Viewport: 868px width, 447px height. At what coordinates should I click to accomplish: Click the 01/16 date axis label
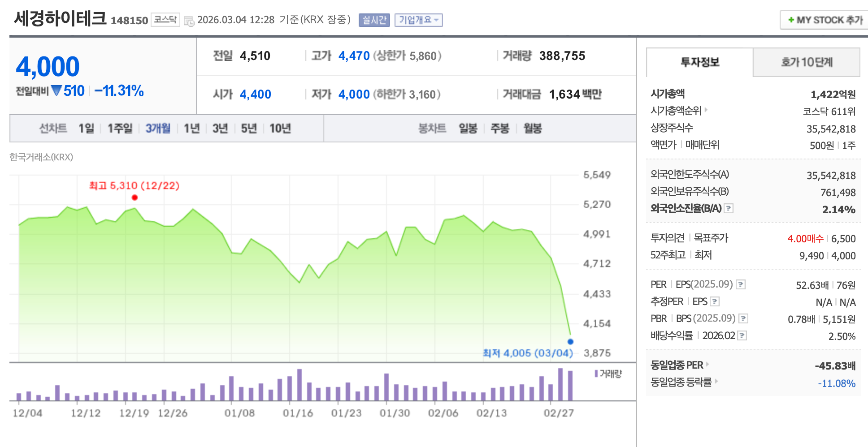click(x=298, y=413)
